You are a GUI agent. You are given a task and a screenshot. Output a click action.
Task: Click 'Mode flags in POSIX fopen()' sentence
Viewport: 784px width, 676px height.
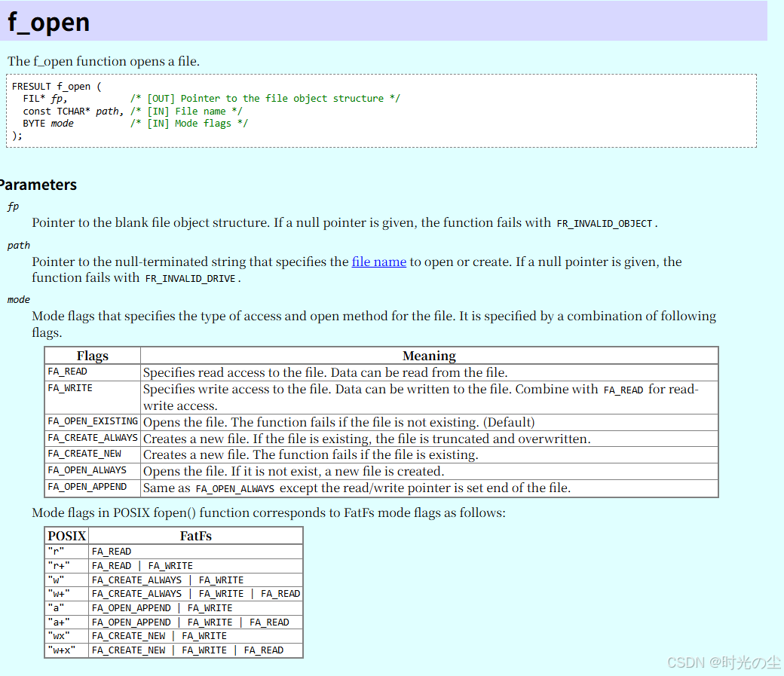(268, 512)
